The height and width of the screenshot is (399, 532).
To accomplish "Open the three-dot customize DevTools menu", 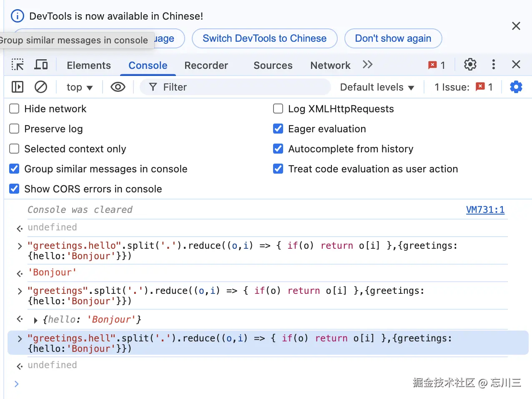I will [494, 64].
